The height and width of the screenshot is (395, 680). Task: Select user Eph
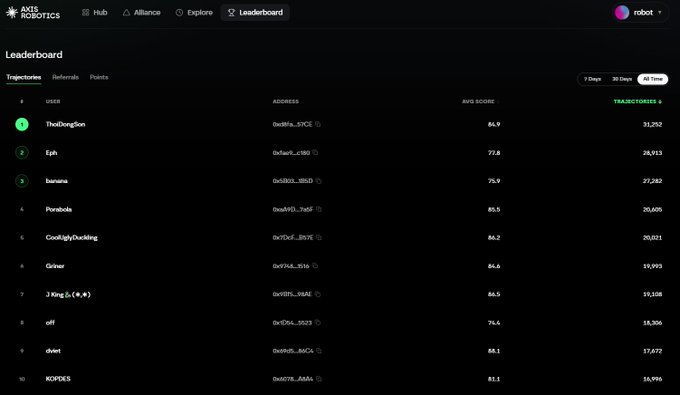click(x=51, y=153)
